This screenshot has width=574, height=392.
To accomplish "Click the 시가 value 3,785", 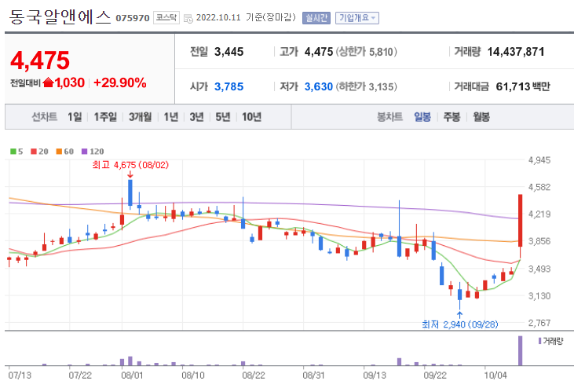I will pyautogui.click(x=229, y=87).
